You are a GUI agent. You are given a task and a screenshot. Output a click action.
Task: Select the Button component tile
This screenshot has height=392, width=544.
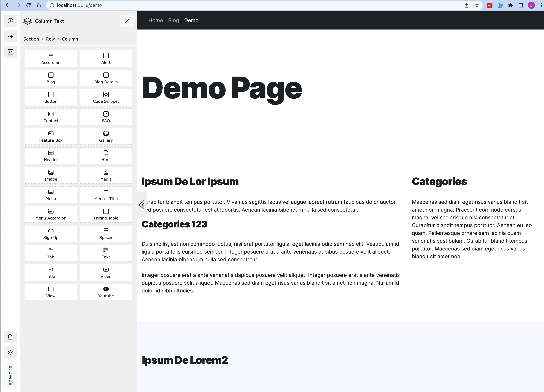click(x=51, y=97)
